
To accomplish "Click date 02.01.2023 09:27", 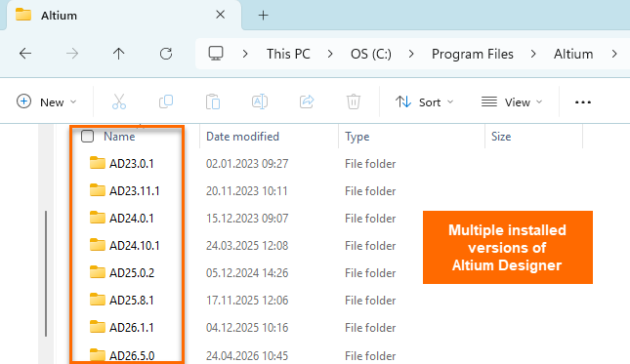I will (x=247, y=164).
